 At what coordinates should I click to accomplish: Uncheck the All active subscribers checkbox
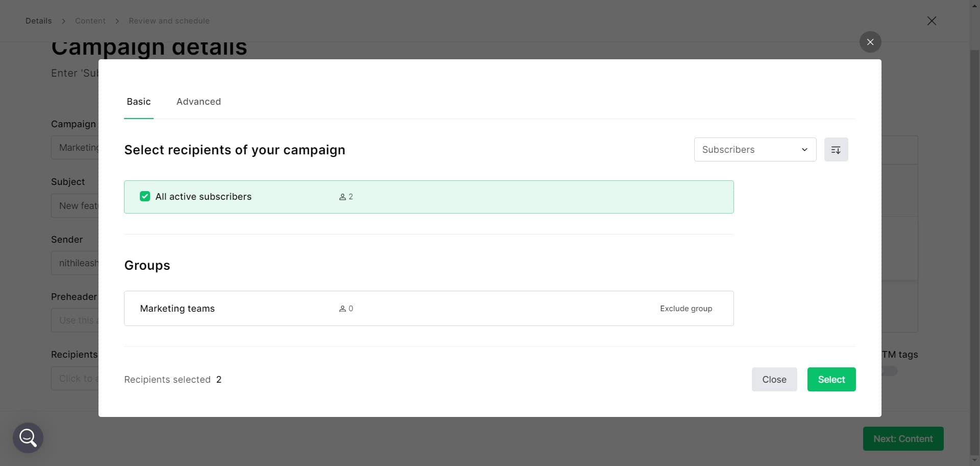144,196
